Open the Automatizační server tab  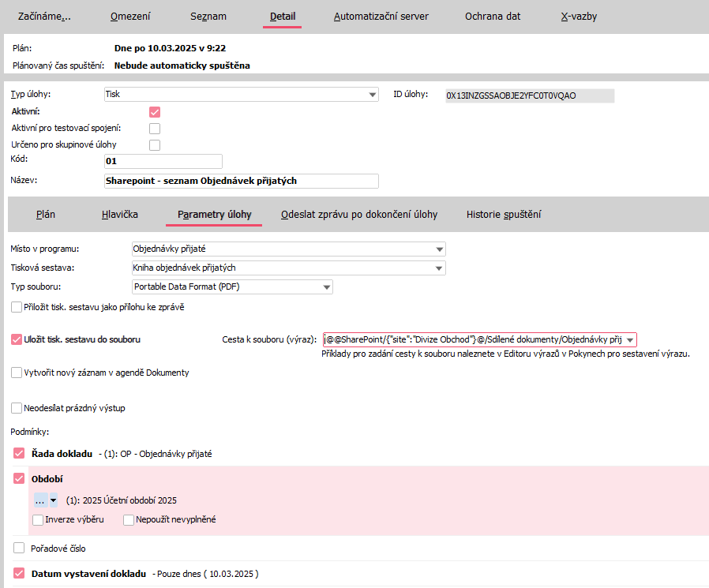pos(381,16)
